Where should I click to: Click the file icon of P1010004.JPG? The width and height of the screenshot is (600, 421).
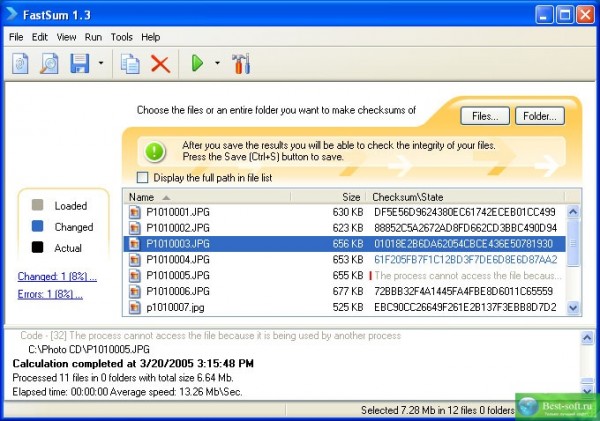[x=135, y=260]
